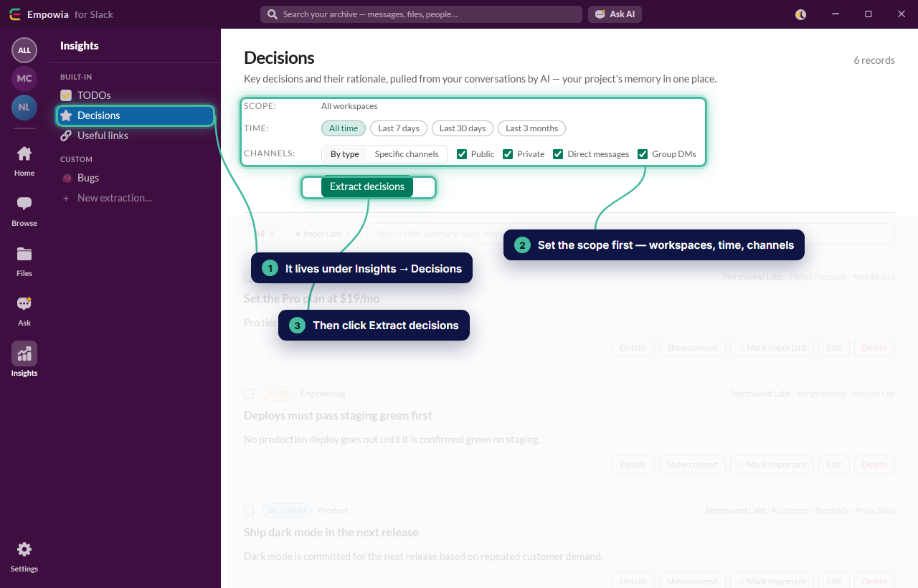This screenshot has height=588, width=918.
Task: Mark Deploys must pass decision important
Action: pos(772,465)
